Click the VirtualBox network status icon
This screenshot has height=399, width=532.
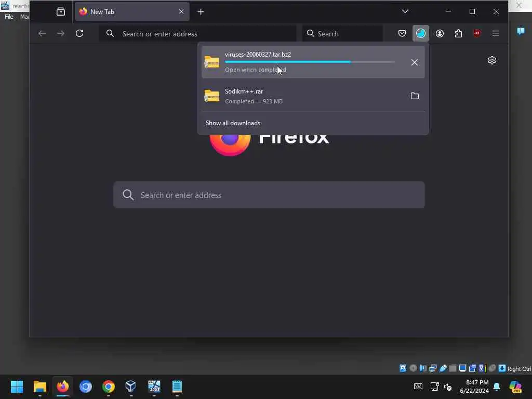[x=433, y=368]
